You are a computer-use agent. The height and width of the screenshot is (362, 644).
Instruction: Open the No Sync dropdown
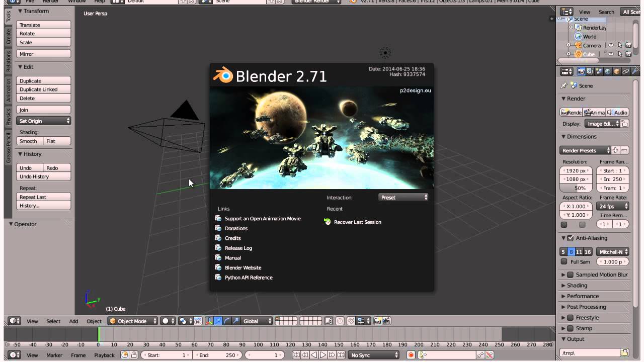pyautogui.click(x=375, y=355)
